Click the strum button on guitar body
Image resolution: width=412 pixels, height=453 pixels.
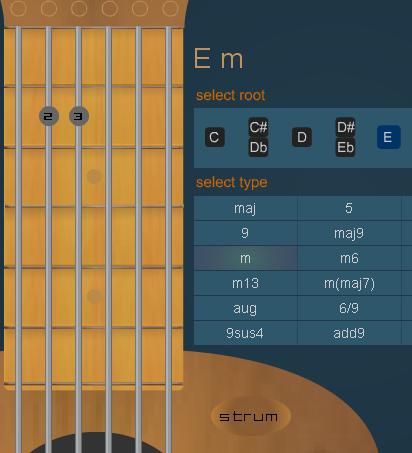click(x=251, y=416)
